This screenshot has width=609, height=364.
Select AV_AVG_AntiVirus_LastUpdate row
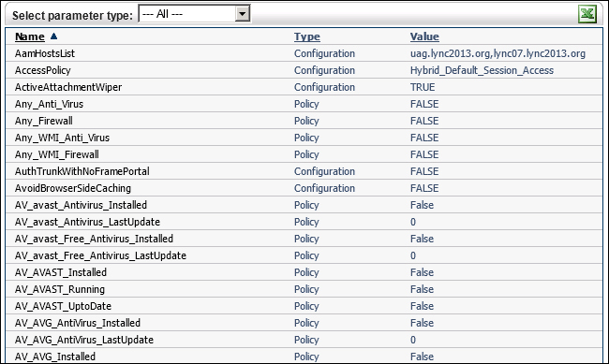(x=304, y=340)
